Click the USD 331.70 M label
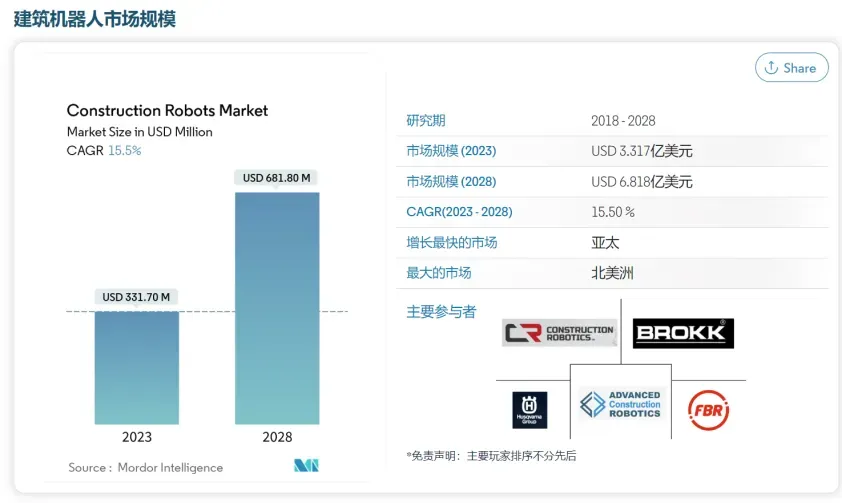Image resolution: width=842 pixels, height=503 pixels. click(137, 297)
